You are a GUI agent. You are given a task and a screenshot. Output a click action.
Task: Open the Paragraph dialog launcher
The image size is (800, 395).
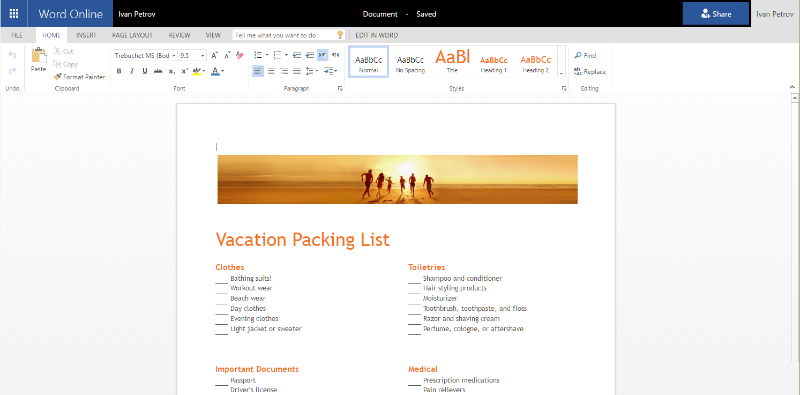point(340,89)
